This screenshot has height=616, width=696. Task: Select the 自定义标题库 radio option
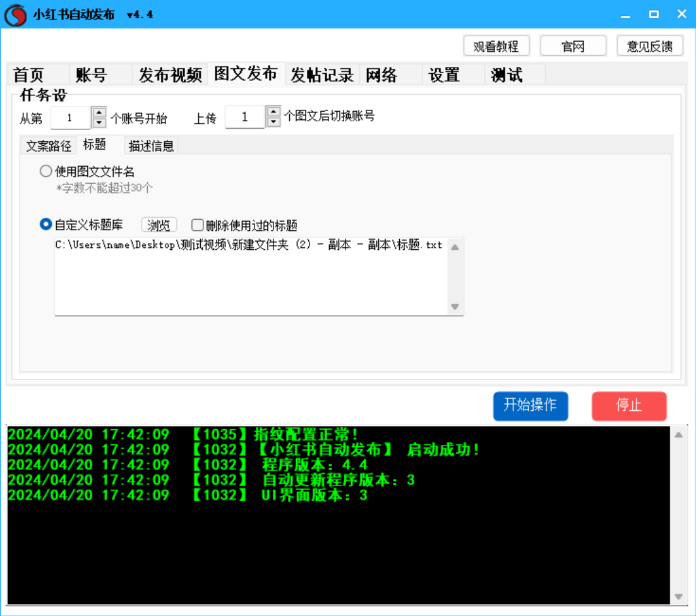tap(81, 225)
